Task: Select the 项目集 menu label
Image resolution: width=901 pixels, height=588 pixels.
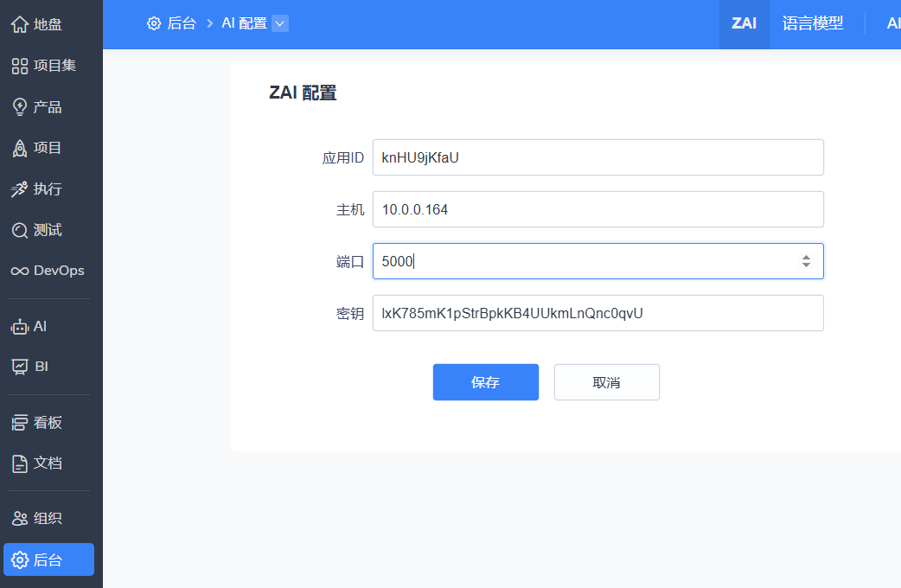Action: [54, 66]
